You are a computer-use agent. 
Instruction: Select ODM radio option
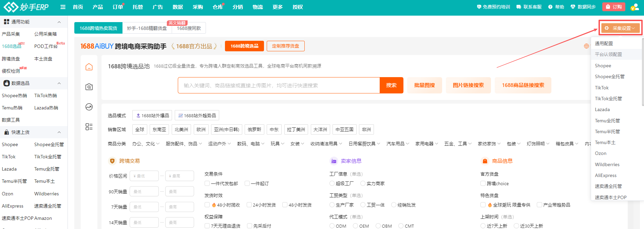tap(332, 226)
